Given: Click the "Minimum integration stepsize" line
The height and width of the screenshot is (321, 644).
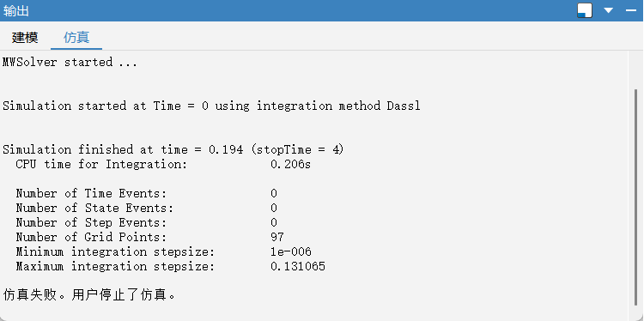Looking at the screenshot, I should 163,252.
